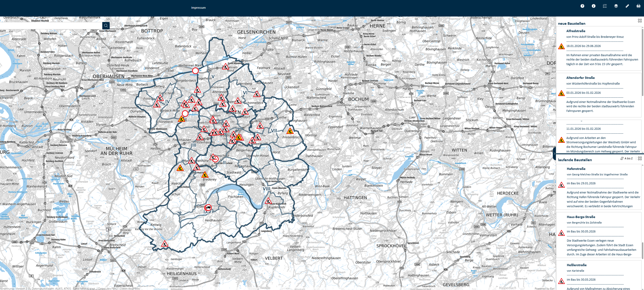Open the Impressum menu item
The image size is (644, 290).
[198, 8]
